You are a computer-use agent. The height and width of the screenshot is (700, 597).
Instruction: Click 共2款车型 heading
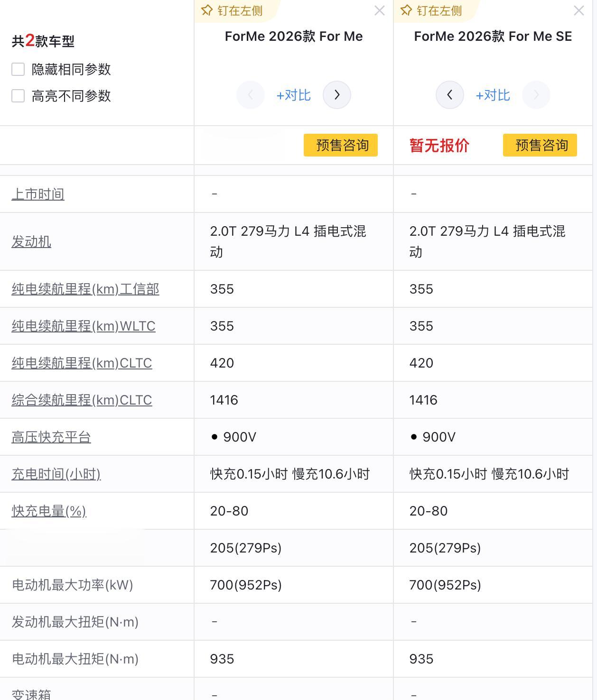43,41
